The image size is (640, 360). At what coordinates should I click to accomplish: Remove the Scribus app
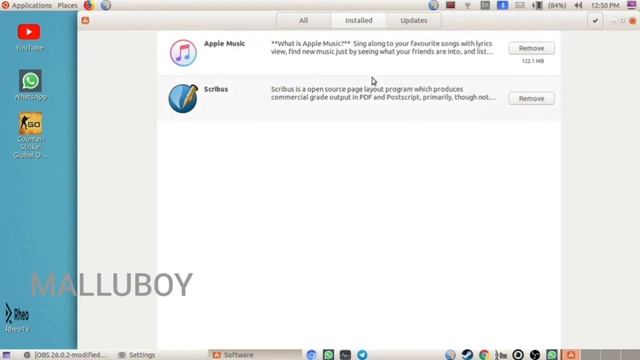[x=531, y=98]
